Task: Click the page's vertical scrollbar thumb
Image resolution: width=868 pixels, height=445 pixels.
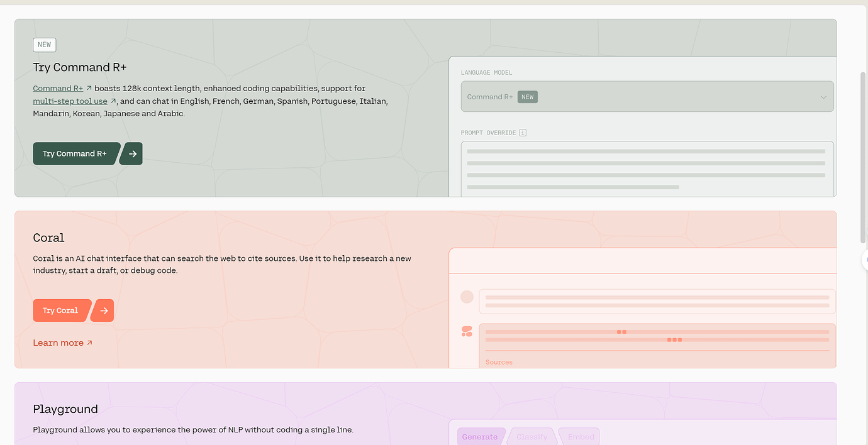Action: [863, 157]
